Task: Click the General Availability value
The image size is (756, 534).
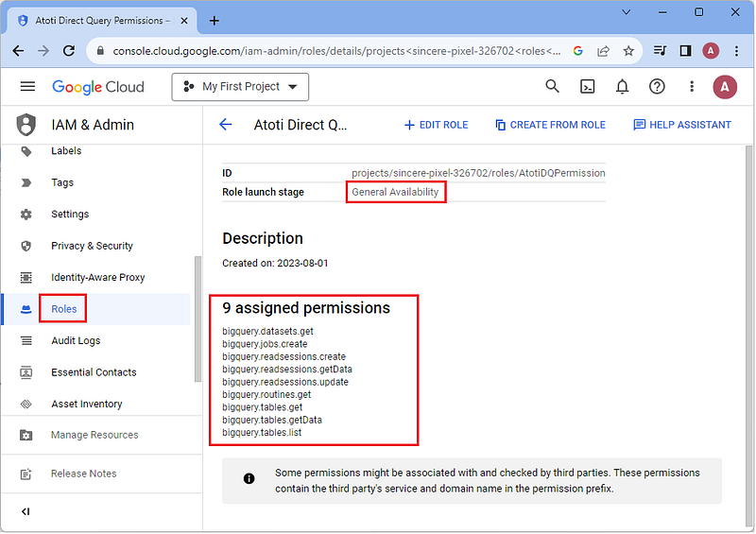Action: pyautogui.click(x=395, y=192)
